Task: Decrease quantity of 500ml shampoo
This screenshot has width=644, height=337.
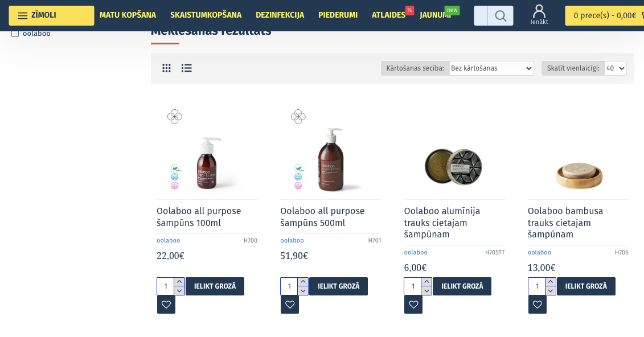Action: pos(303,291)
